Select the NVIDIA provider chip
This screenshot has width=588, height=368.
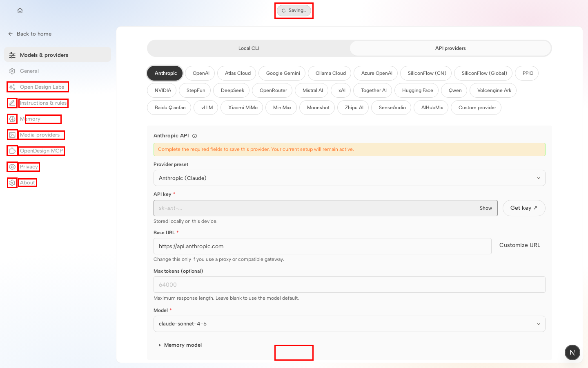[x=163, y=90]
